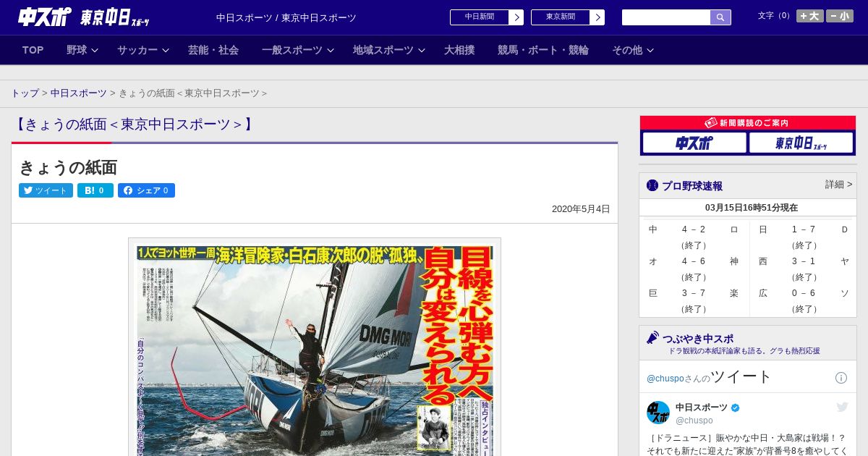Click the 東京中日スポーツ header logo
The width and height of the screenshot is (868, 456).
(x=114, y=17)
